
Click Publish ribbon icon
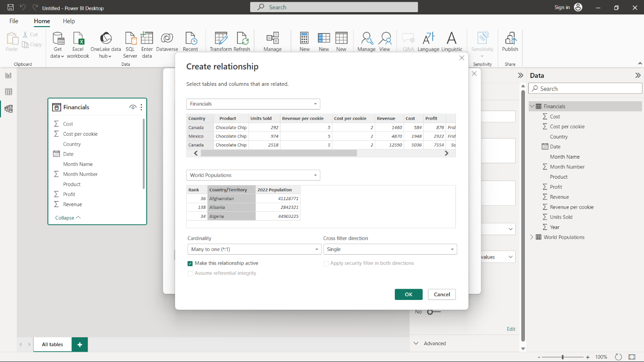point(510,42)
